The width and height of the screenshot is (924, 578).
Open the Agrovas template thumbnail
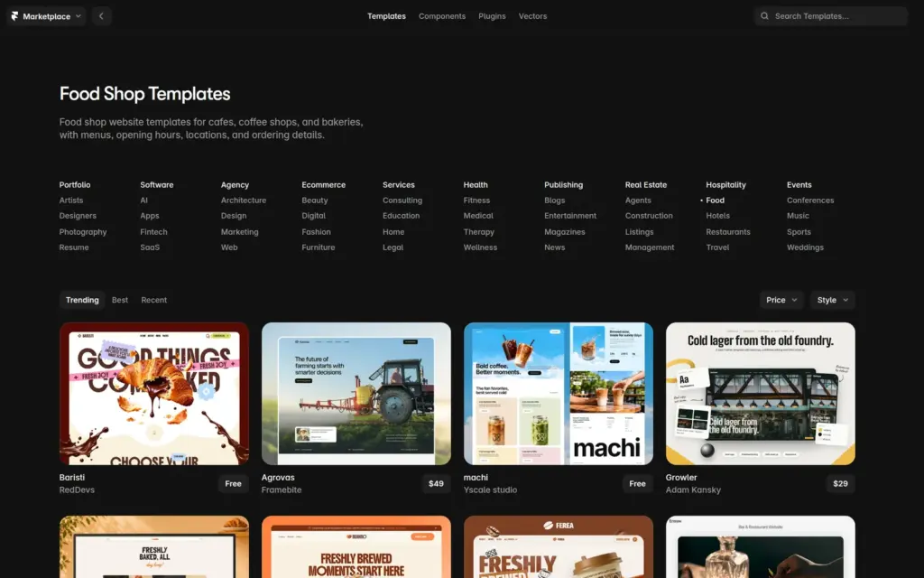click(x=356, y=394)
